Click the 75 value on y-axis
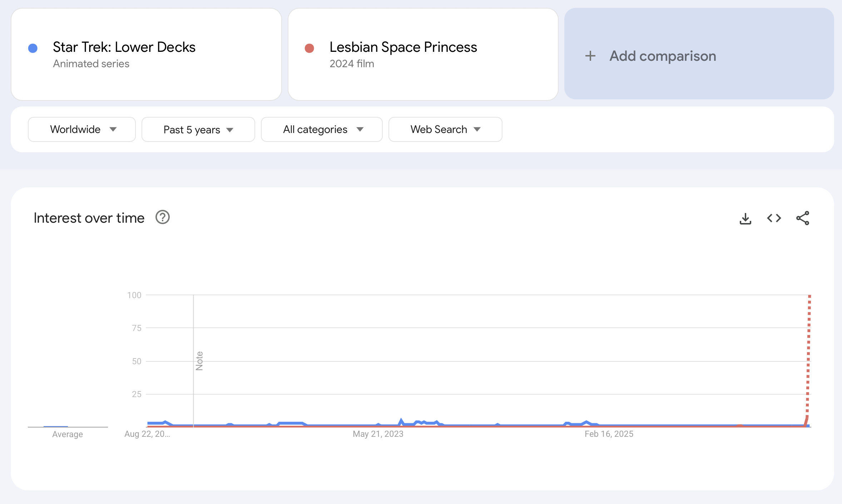The image size is (842, 504). click(137, 328)
